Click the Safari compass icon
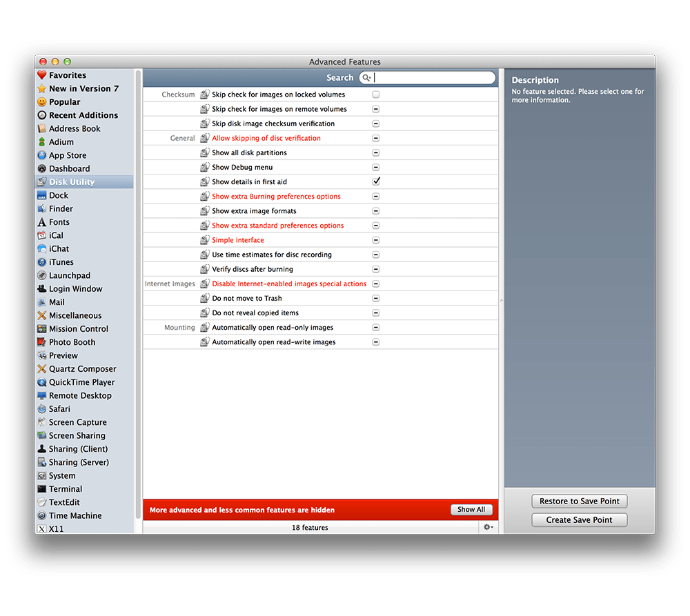The width and height of the screenshot is (690, 616). pyautogui.click(x=42, y=409)
